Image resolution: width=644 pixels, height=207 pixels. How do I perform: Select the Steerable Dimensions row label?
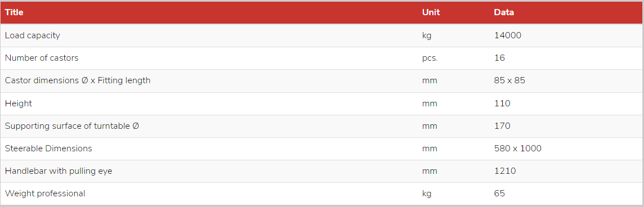(48, 148)
